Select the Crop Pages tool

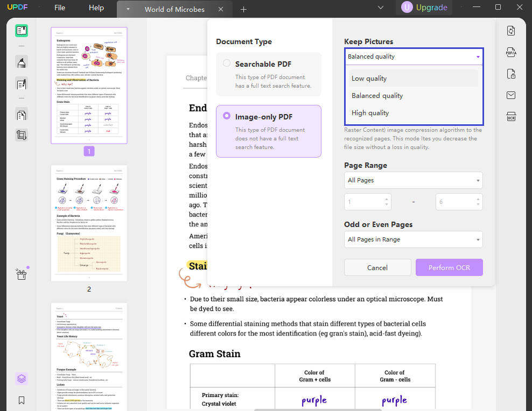pyautogui.click(x=22, y=135)
